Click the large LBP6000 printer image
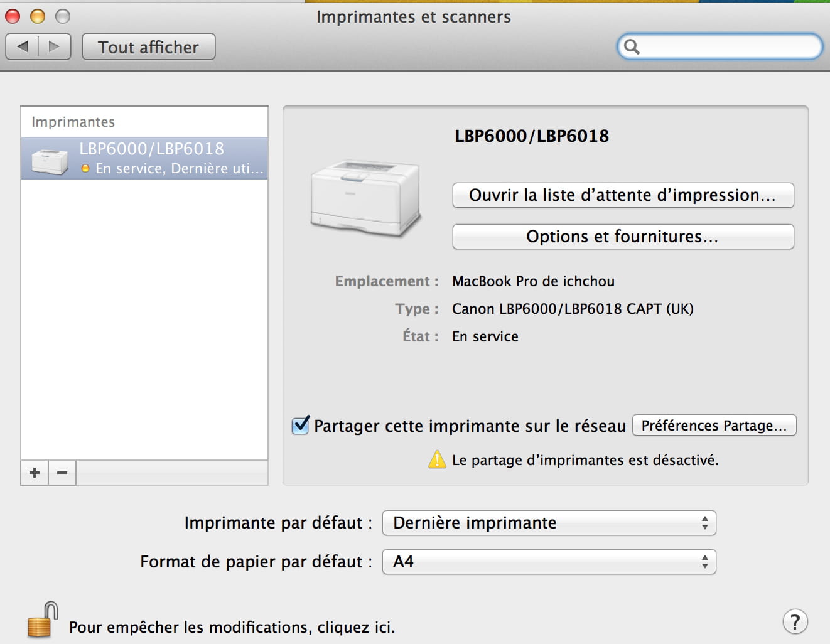 tap(365, 198)
